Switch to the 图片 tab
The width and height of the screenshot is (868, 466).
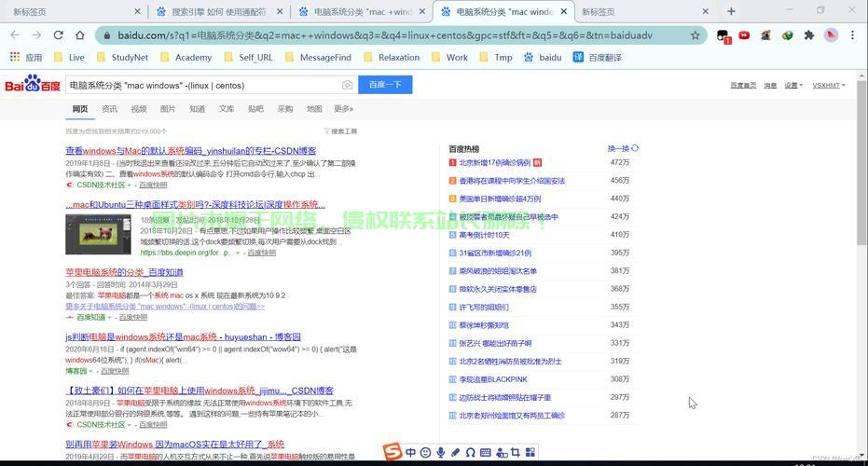(x=168, y=109)
